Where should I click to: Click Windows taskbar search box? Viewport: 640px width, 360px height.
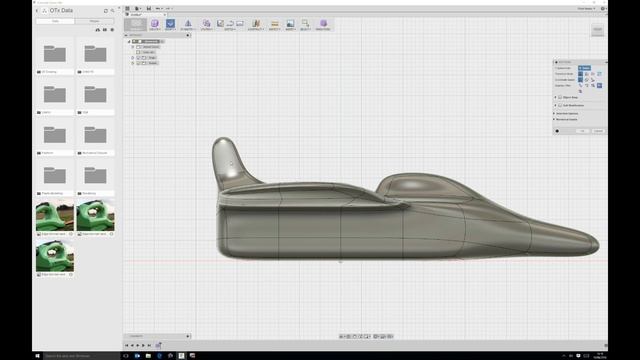pos(82,356)
